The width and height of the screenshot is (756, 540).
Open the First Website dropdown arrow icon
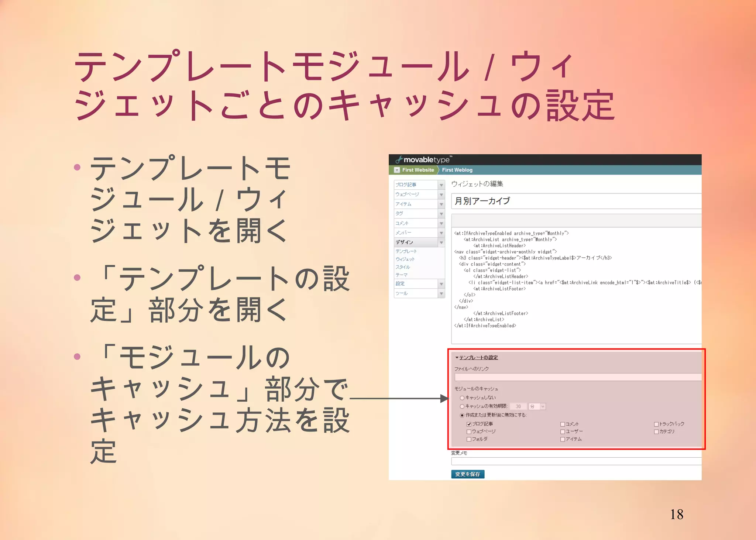tap(397, 170)
